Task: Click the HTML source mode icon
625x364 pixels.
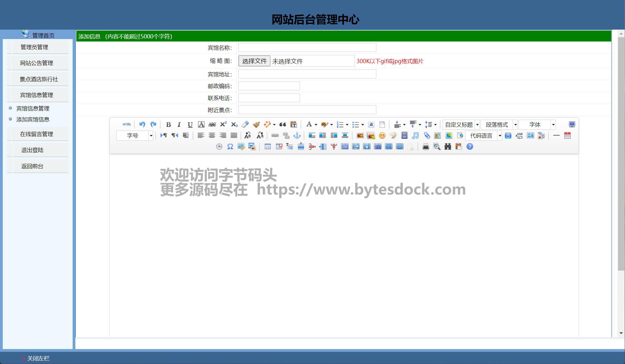Action: (127, 124)
